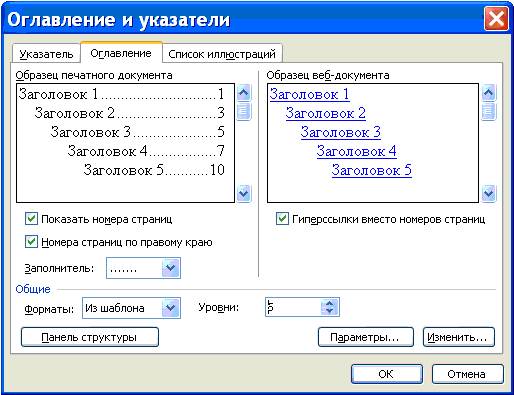This screenshot has height=395, width=514.
Task: Click the Панель структуры button
Action: point(90,337)
